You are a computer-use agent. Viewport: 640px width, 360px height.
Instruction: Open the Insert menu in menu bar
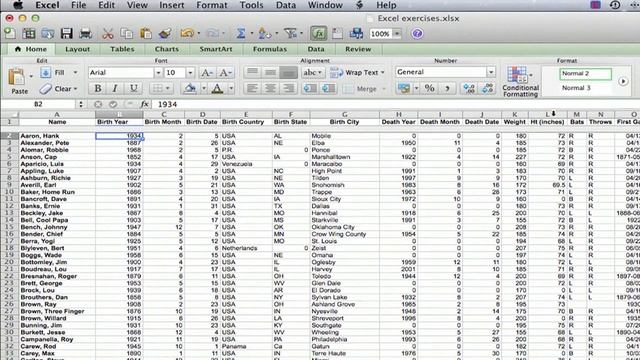pos(171,5)
